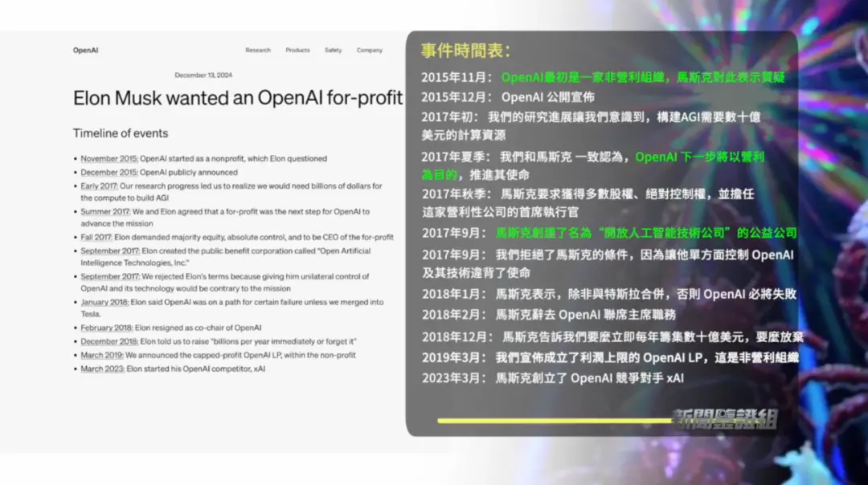Image resolution: width=868 pixels, height=485 pixels.
Task: Click the 2019年3月 OpenAI LP row
Action: (610, 358)
